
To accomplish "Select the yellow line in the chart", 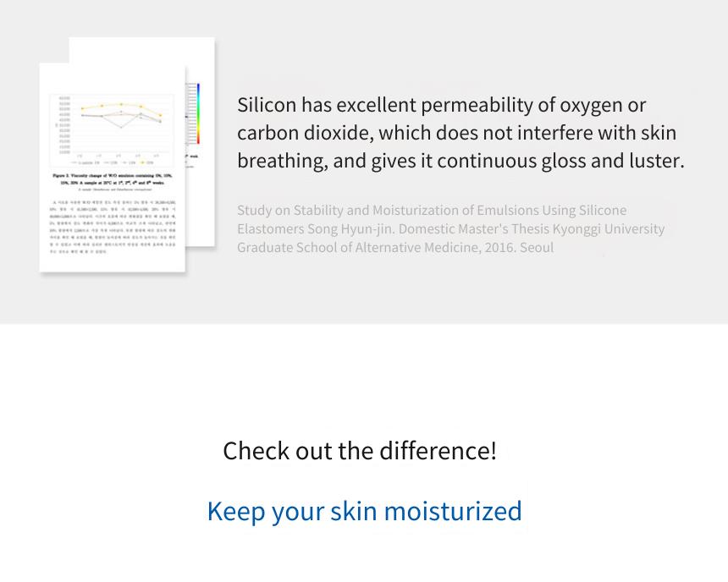I will (x=122, y=107).
